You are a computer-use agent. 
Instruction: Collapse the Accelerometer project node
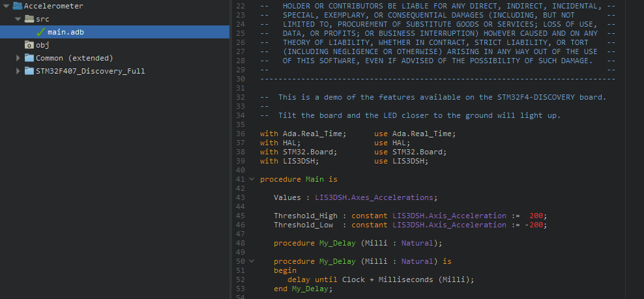pos(6,6)
